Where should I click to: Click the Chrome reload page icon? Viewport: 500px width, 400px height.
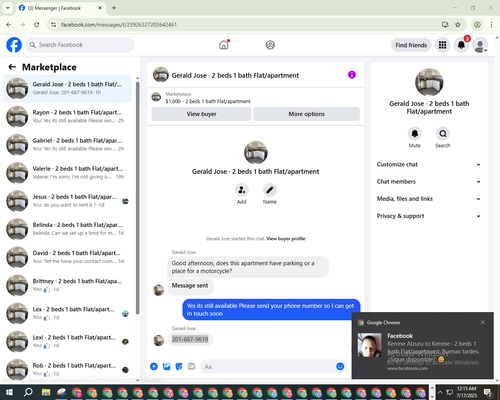(x=37, y=24)
